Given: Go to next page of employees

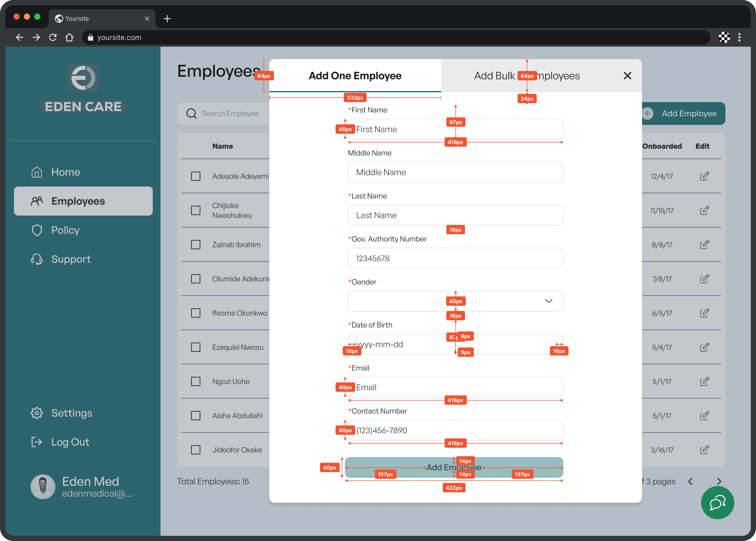Looking at the screenshot, I should tap(719, 481).
